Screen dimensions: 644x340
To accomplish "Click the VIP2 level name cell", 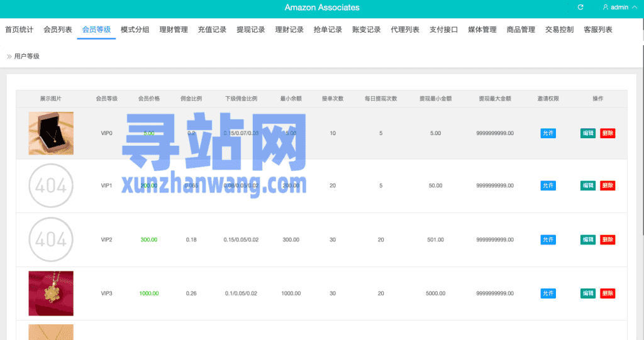I will [106, 239].
